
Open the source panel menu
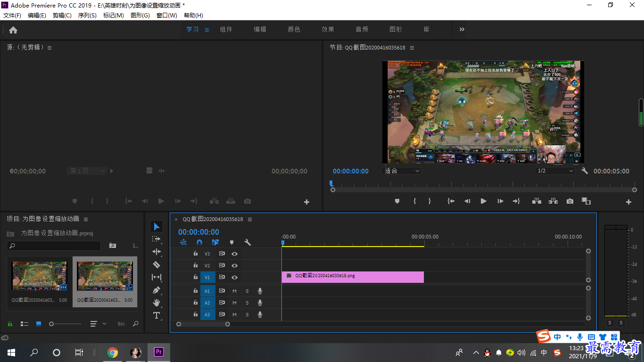point(50,48)
